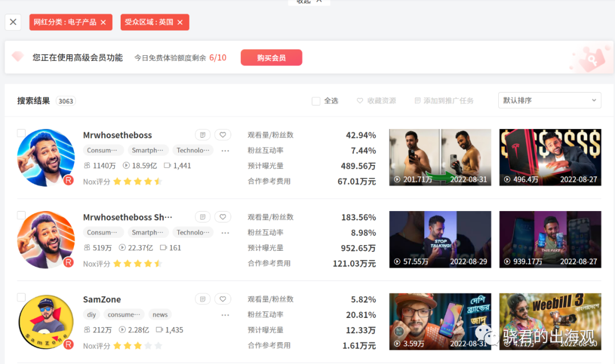The width and height of the screenshot is (615, 364).
Task: Click the pink gift icon in the membership banner
Action: 17,57
